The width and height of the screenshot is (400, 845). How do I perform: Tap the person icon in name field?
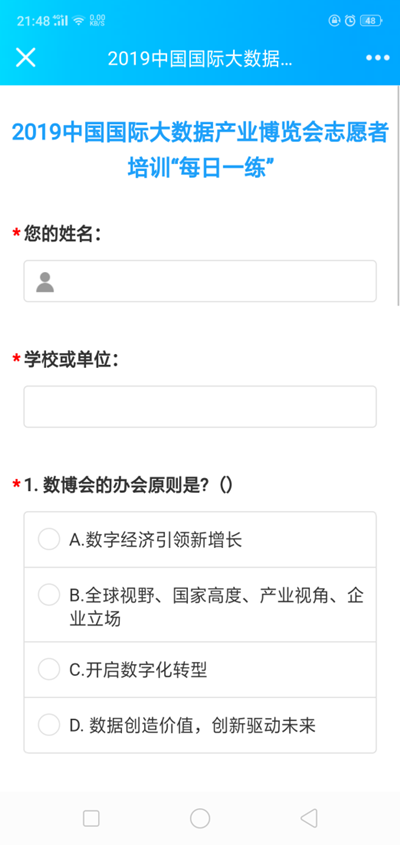coord(45,282)
